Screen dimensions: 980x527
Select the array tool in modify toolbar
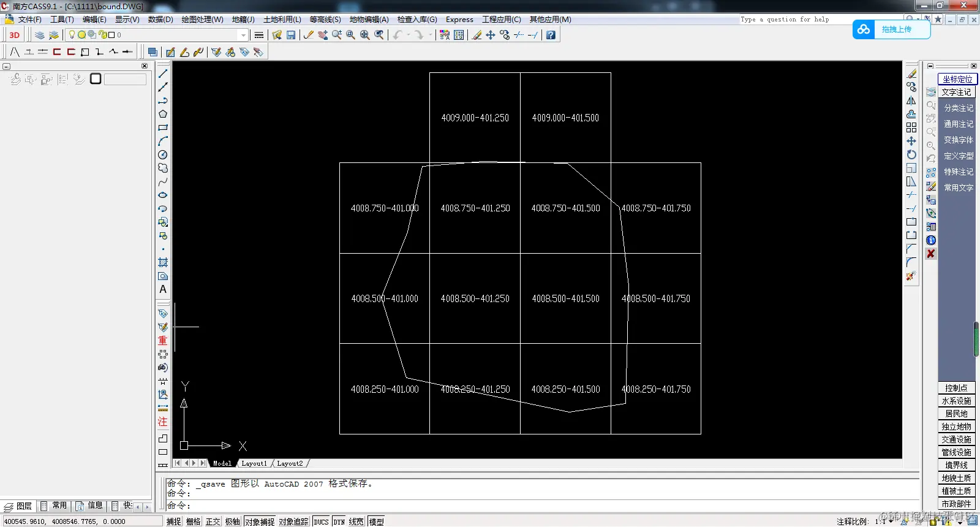click(911, 127)
